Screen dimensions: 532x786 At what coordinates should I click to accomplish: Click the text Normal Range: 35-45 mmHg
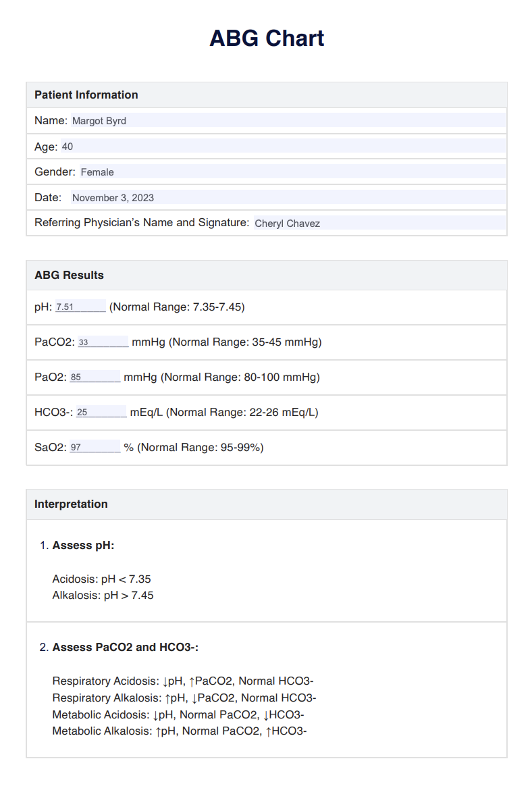point(245,342)
